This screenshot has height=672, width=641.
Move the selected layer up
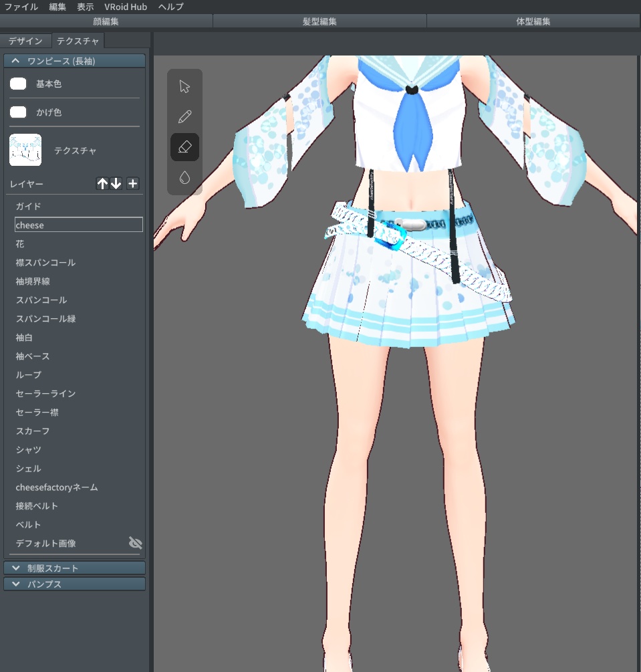(102, 183)
